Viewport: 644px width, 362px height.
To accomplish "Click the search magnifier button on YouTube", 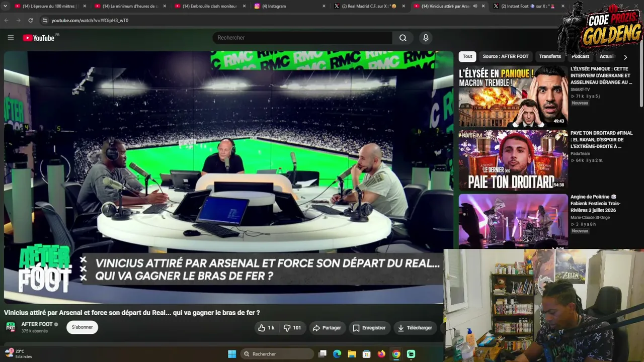I will (403, 38).
